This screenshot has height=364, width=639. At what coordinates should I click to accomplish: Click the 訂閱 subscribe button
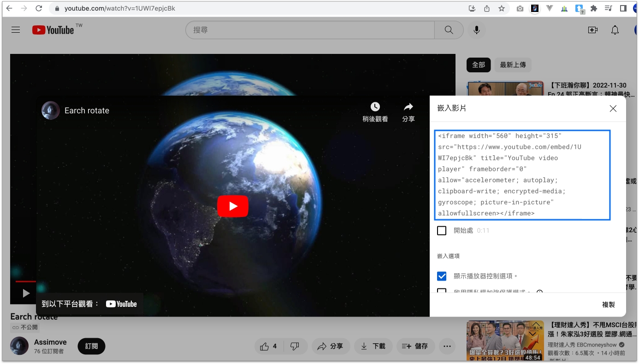tap(91, 346)
